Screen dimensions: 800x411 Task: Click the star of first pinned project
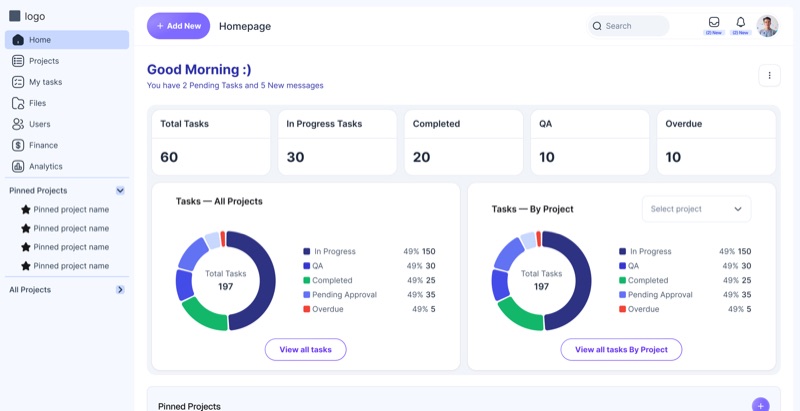[26, 210]
